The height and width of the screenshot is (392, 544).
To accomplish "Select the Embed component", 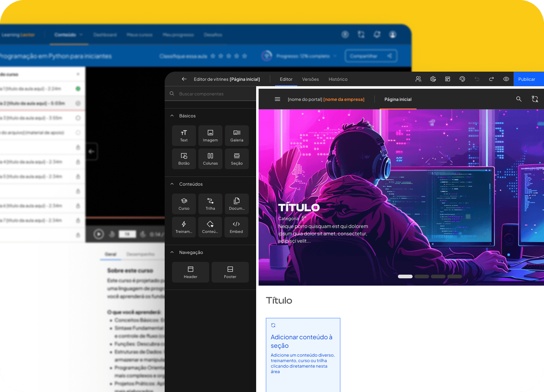I will 236,227.
